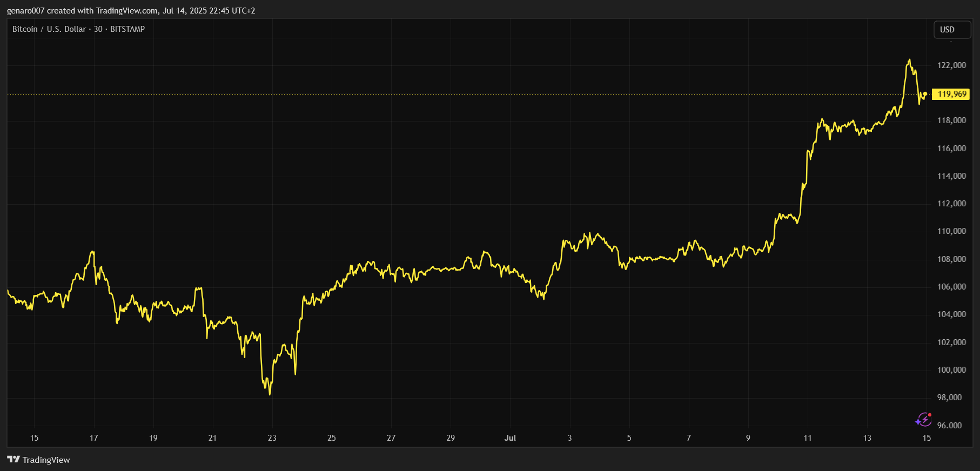Click date 7 on the time axis
This screenshot has height=471, width=980.
click(x=688, y=438)
